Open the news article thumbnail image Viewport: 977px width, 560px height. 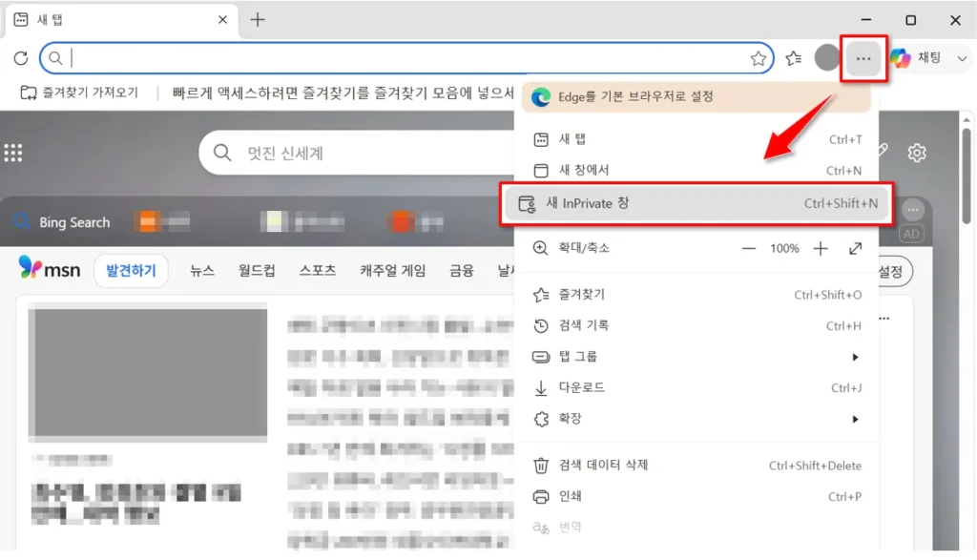[x=148, y=372]
